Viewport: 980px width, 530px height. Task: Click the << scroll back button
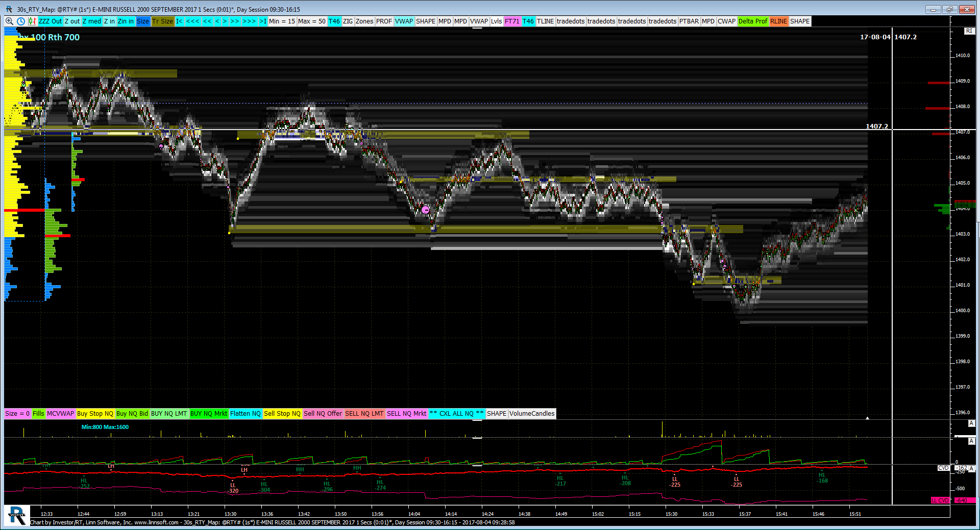[207, 21]
